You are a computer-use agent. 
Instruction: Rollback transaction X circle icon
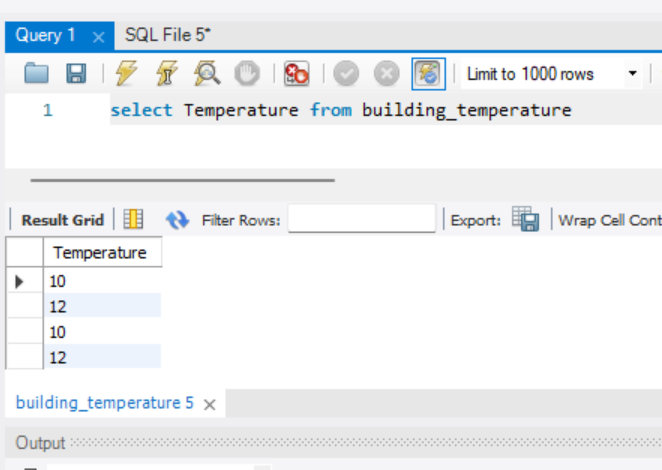pyautogui.click(x=387, y=73)
